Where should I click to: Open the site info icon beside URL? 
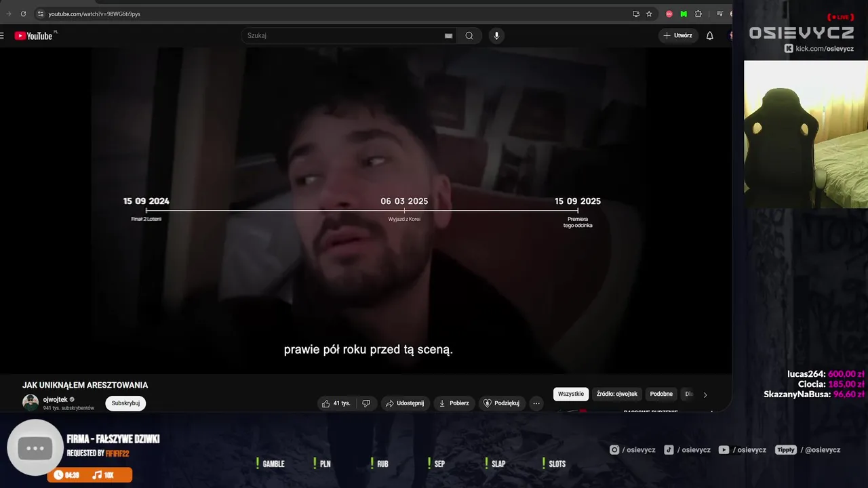(40, 14)
